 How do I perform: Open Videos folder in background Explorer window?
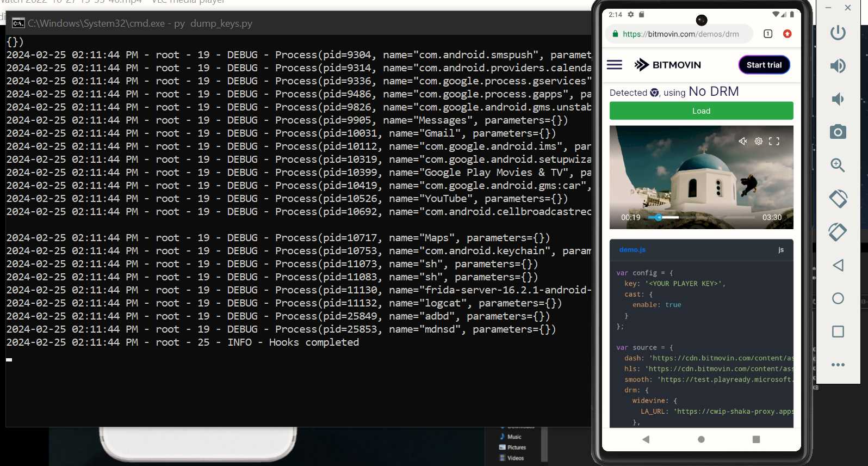click(511, 458)
